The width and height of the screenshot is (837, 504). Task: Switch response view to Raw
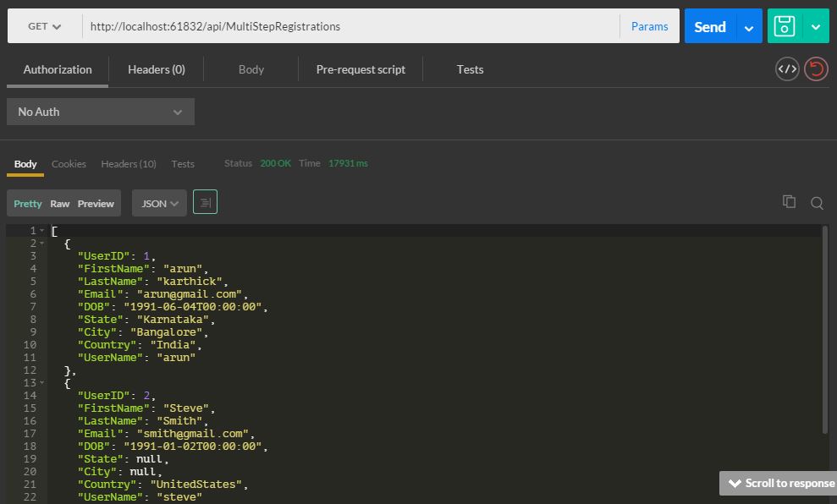(x=60, y=204)
